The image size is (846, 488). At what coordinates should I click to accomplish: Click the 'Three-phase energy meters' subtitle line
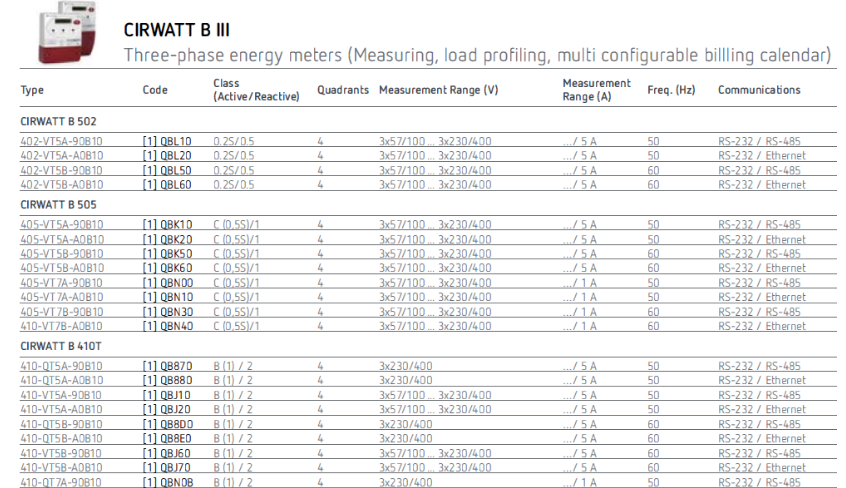click(477, 55)
